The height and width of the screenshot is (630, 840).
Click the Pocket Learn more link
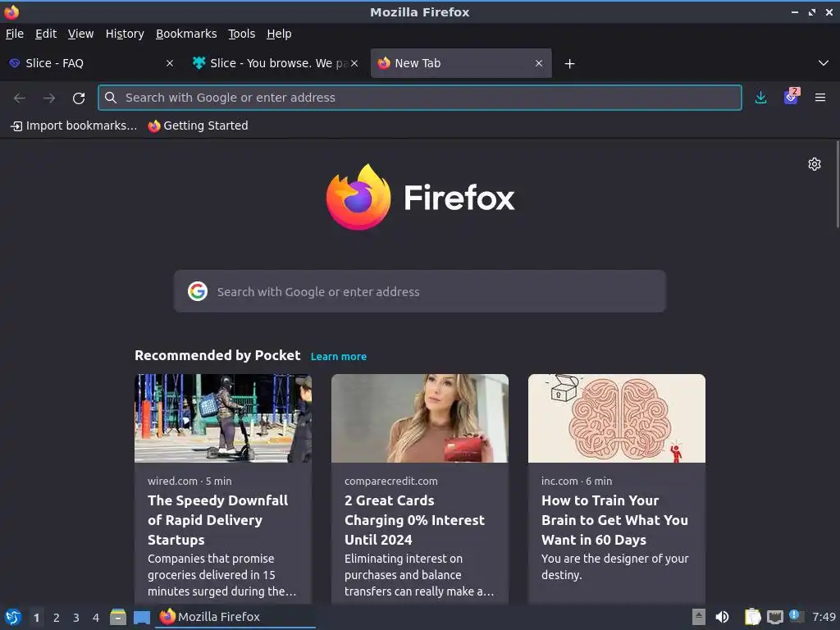339,357
